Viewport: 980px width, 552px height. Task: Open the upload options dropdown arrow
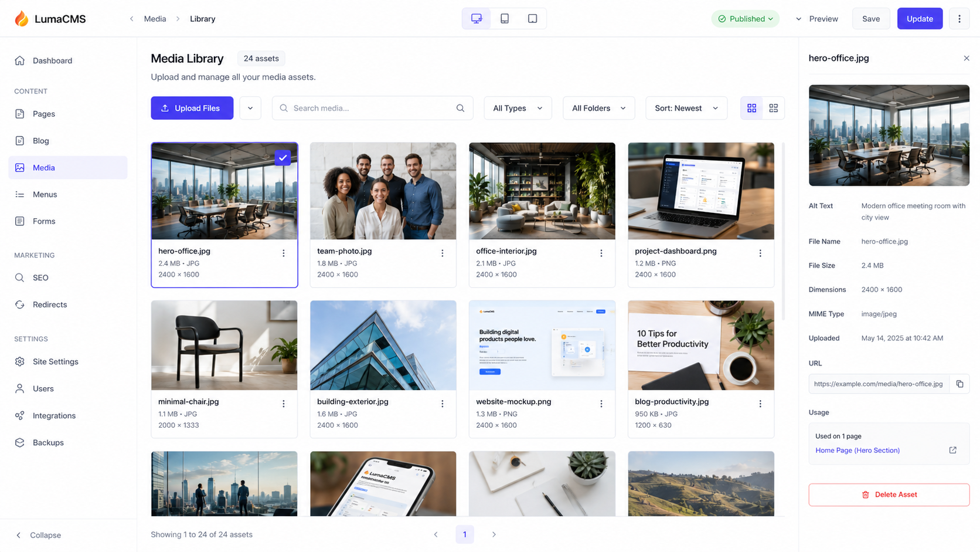tap(250, 108)
